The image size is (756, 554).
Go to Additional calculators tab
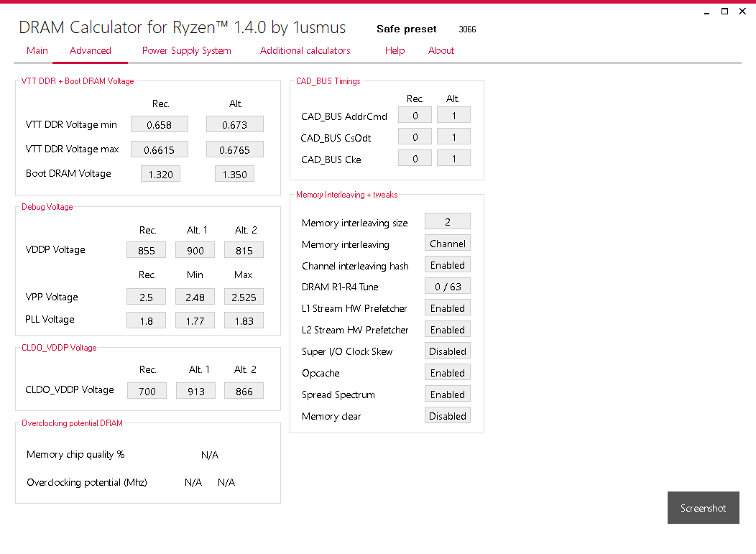tap(305, 50)
